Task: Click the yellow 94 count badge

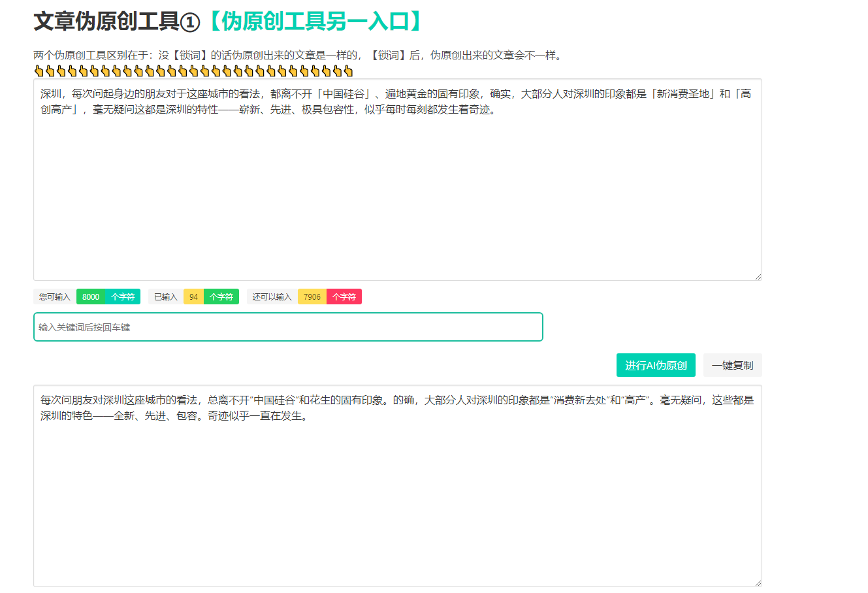Action: point(193,296)
